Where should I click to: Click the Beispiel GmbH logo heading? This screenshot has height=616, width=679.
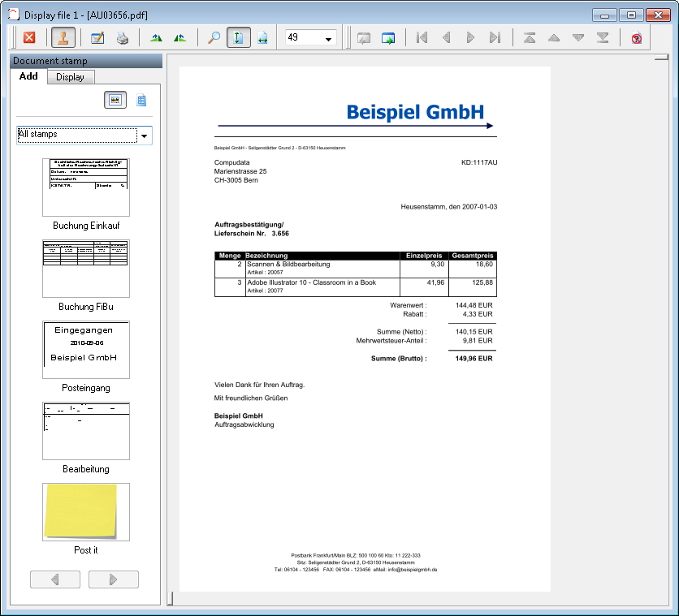tap(415, 112)
